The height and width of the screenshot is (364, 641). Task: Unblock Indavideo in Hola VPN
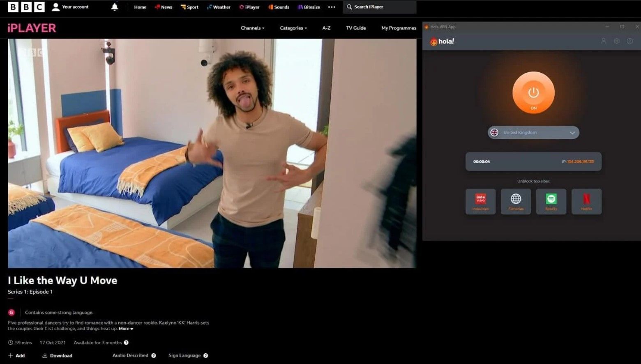[x=480, y=201]
